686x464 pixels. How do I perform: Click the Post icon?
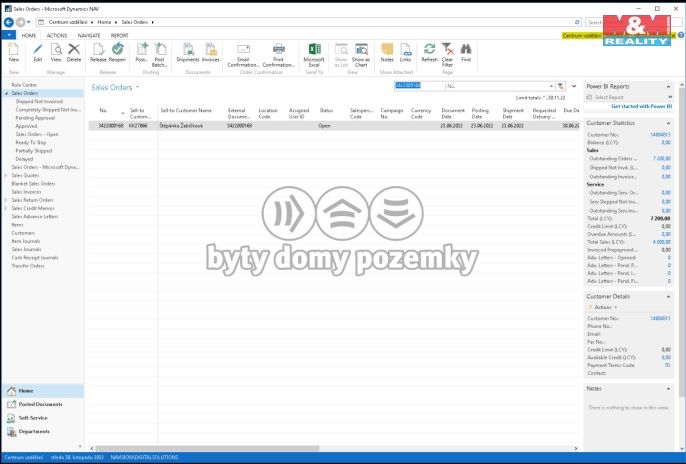click(x=142, y=49)
